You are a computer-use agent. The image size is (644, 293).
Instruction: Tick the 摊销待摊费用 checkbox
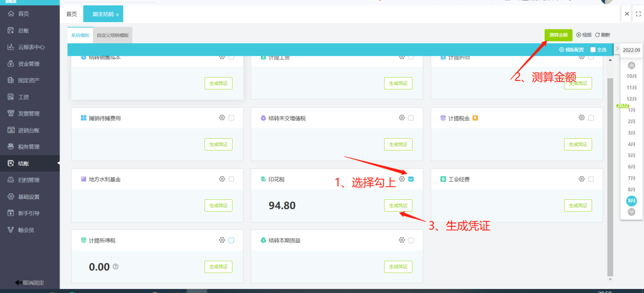[x=231, y=118]
